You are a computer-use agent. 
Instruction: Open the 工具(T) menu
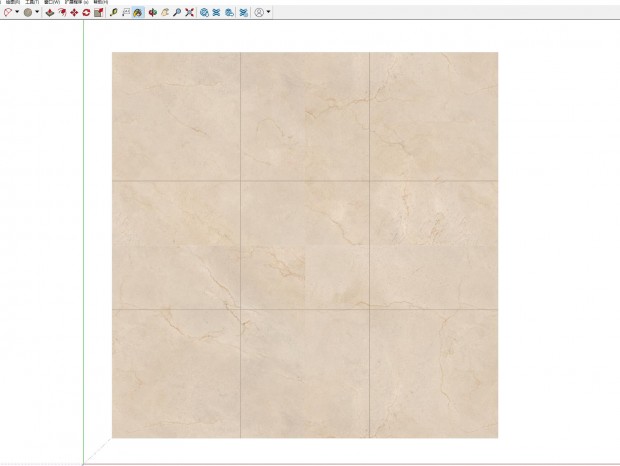pos(32,2)
